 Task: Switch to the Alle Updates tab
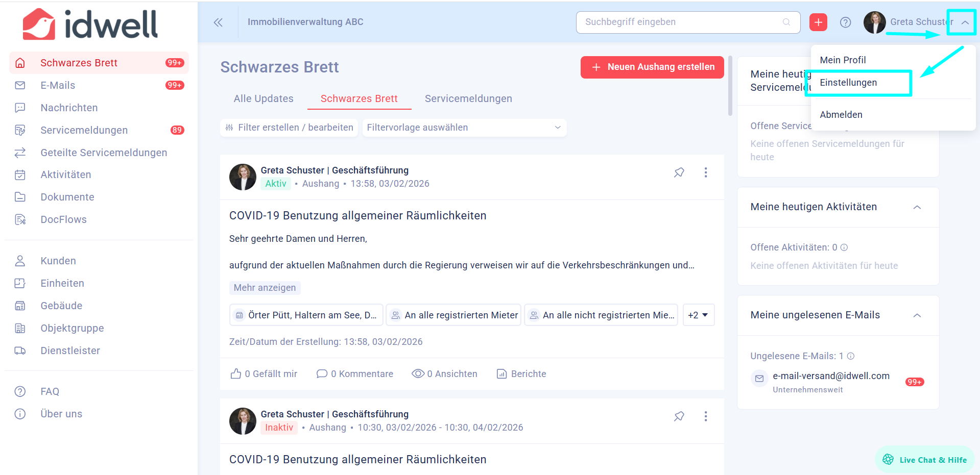pyautogui.click(x=264, y=98)
